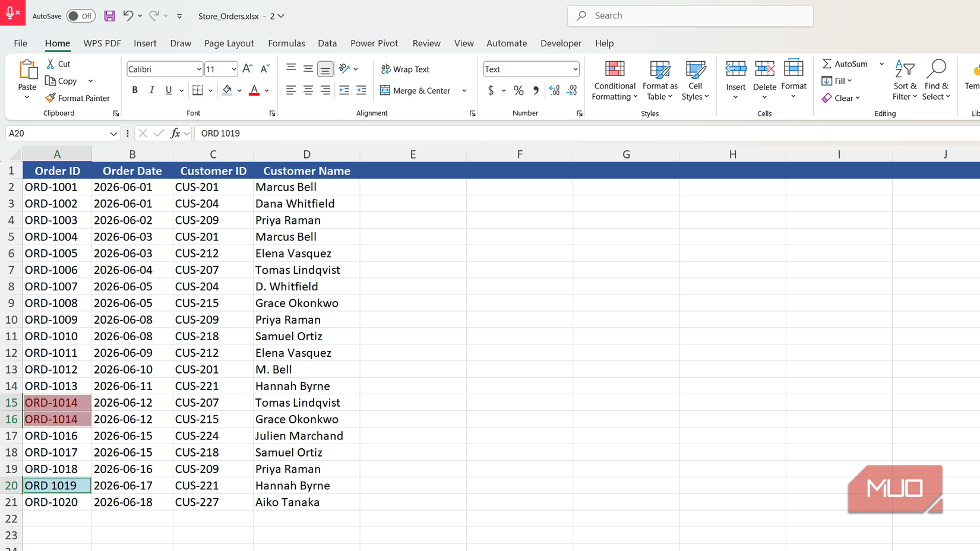The height and width of the screenshot is (551, 980).
Task: Open the Clear dropdown
Action: [x=841, y=98]
